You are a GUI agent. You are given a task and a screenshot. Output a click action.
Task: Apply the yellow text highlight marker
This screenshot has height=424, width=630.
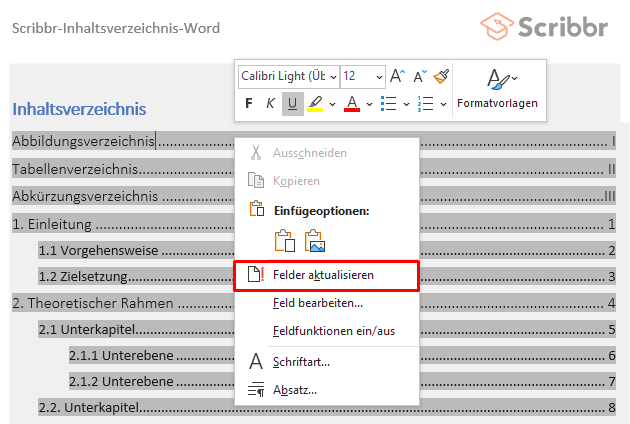point(314,103)
